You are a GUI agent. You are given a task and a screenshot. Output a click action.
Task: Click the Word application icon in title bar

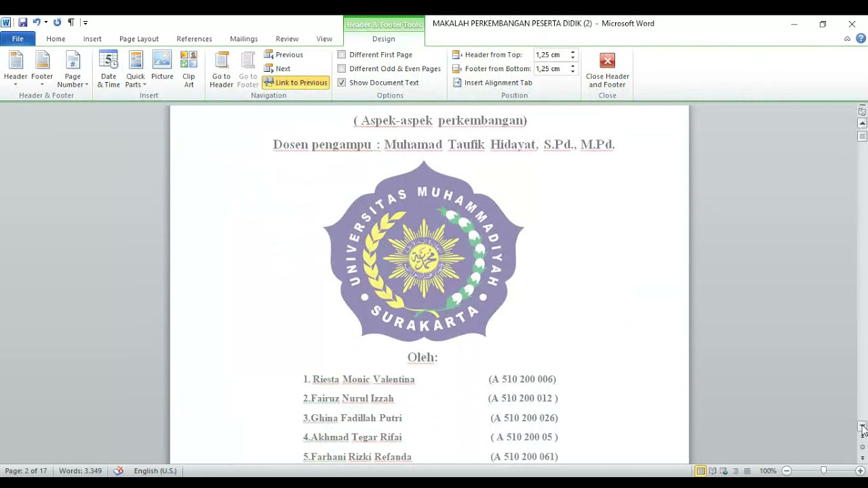tap(6, 23)
